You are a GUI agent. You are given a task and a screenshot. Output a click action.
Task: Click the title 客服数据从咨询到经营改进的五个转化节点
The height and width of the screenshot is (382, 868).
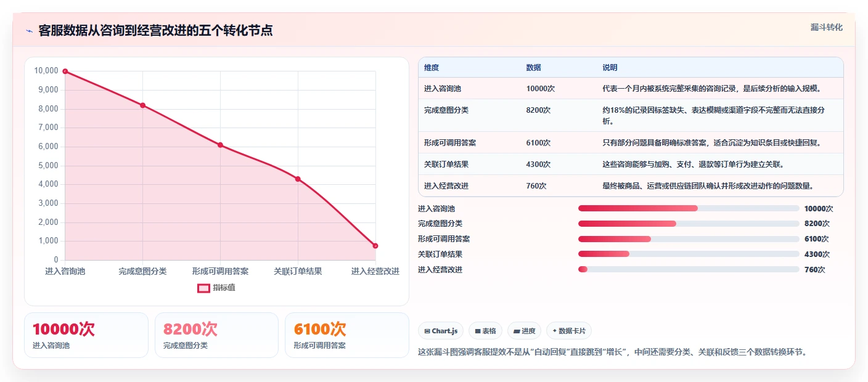156,30
